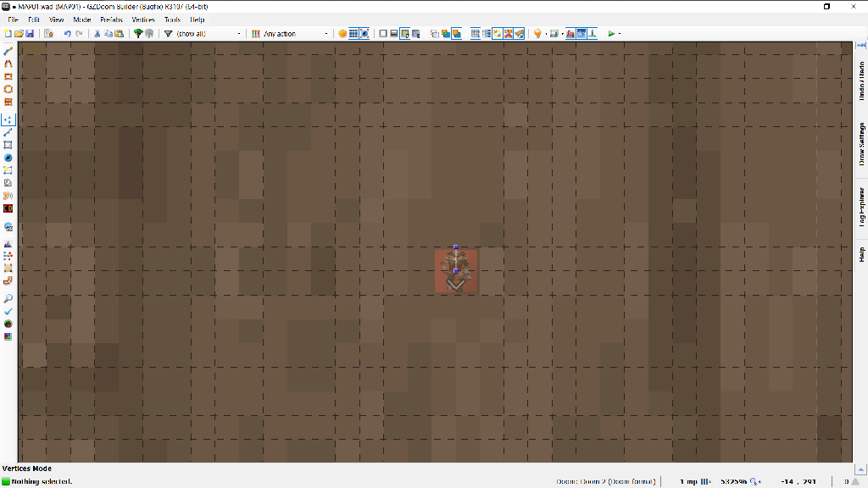
Task: Toggle snap to grid icon
Action: coord(476,34)
